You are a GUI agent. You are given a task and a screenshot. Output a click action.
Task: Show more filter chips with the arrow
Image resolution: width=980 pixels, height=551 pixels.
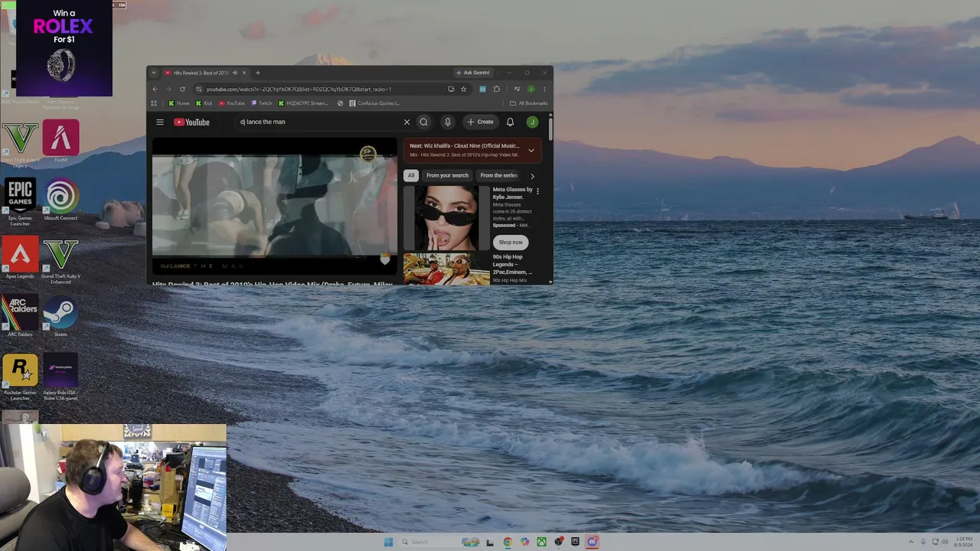click(x=532, y=176)
